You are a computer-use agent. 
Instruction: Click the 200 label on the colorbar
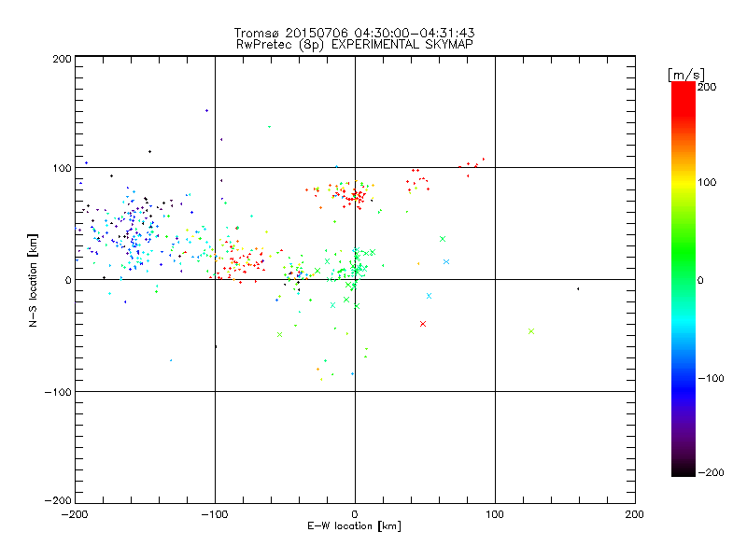pos(707,87)
